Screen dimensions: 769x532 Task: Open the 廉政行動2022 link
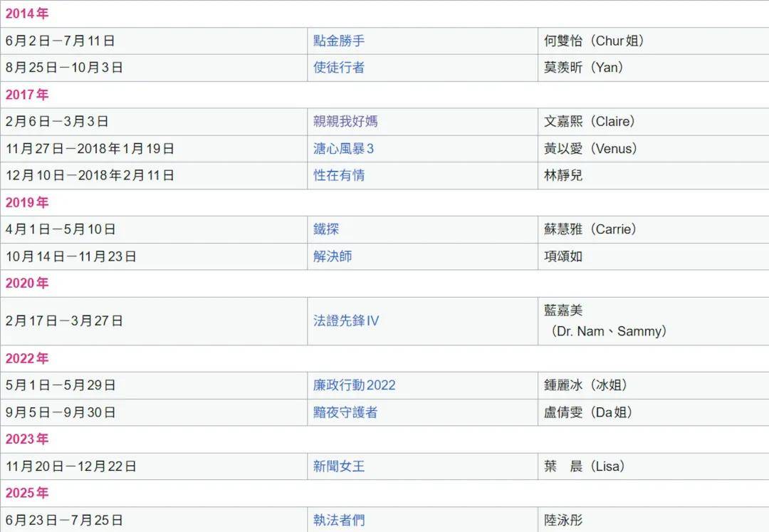[354, 385]
